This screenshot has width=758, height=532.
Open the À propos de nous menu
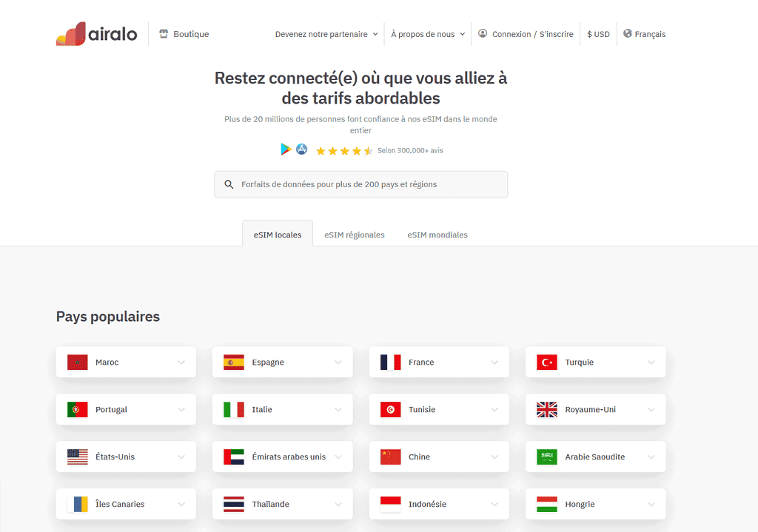[428, 34]
